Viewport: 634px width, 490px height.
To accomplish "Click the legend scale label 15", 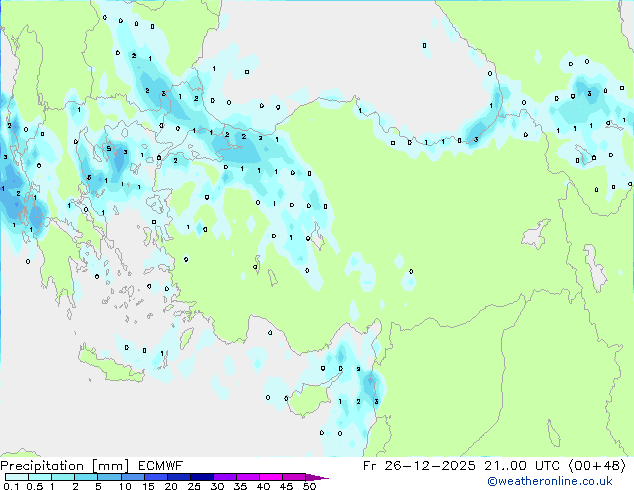I will tap(148, 486).
